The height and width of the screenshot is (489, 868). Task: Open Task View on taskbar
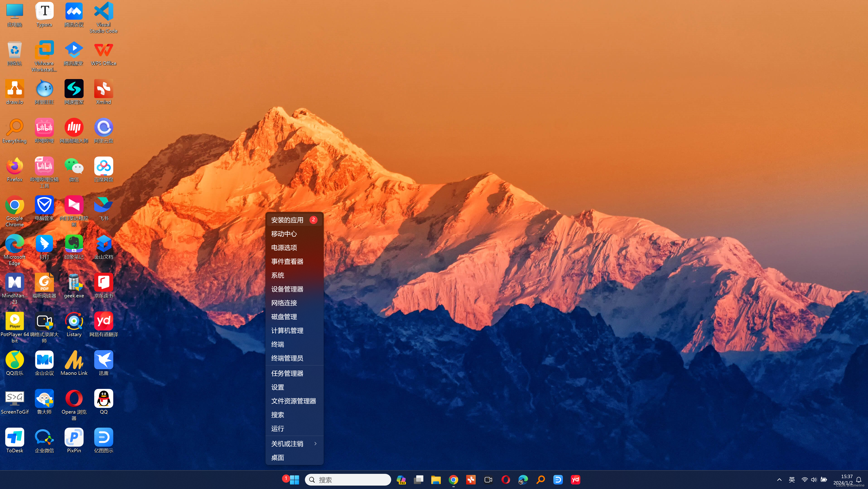[419, 479]
